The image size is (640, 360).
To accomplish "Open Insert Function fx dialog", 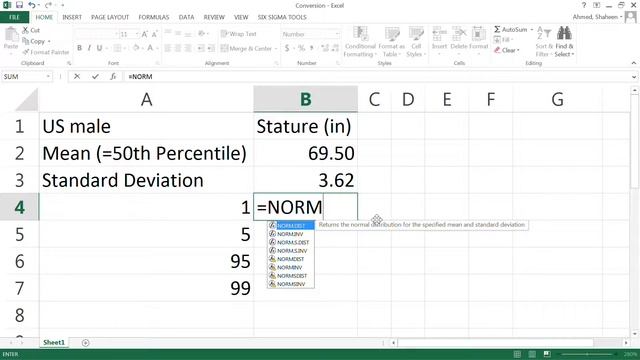I will pyautogui.click(x=113, y=76).
